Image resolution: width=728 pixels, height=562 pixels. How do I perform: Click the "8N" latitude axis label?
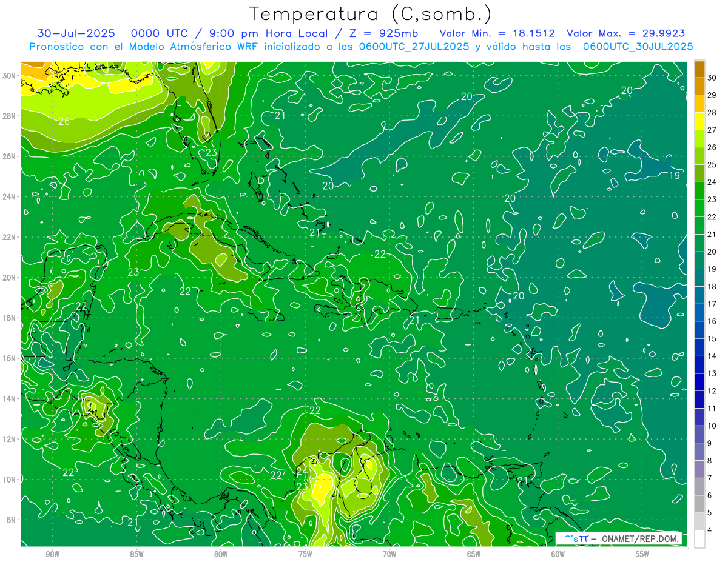point(12,520)
